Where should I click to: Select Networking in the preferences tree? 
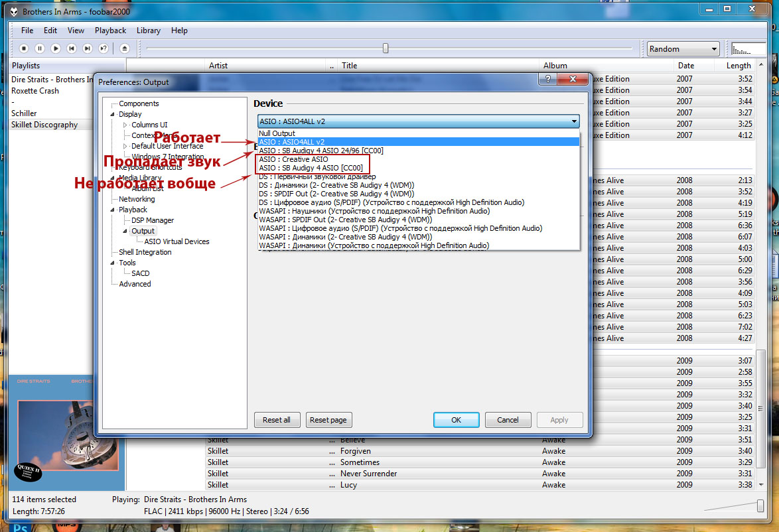coord(137,199)
